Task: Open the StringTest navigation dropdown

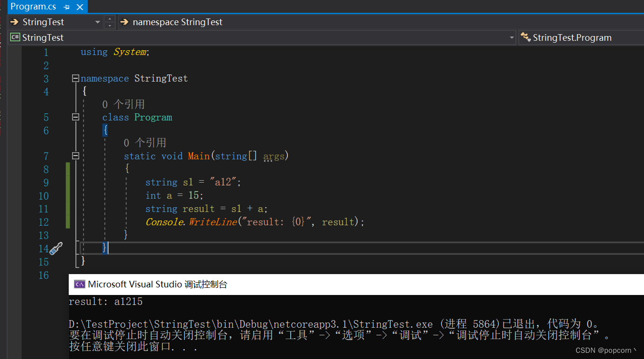Action: (x=97, y=22)
